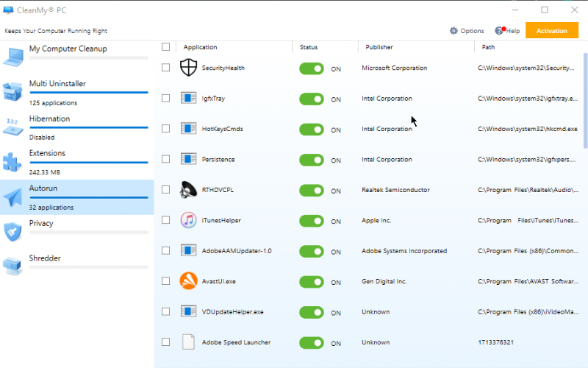Image resolution: width=588 pixels, height=368 pixels.
Task: Click the Persistence application icon
Action: tap(188, 159)
